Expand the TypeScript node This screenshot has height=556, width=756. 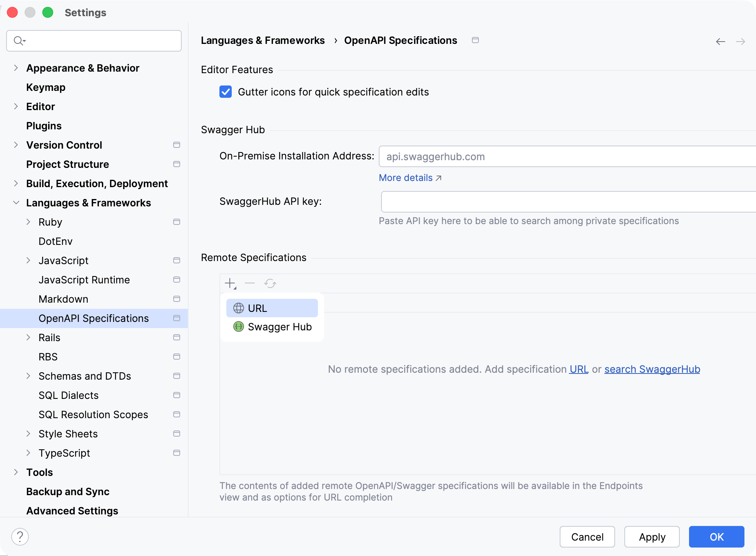[x=28, y=453]
